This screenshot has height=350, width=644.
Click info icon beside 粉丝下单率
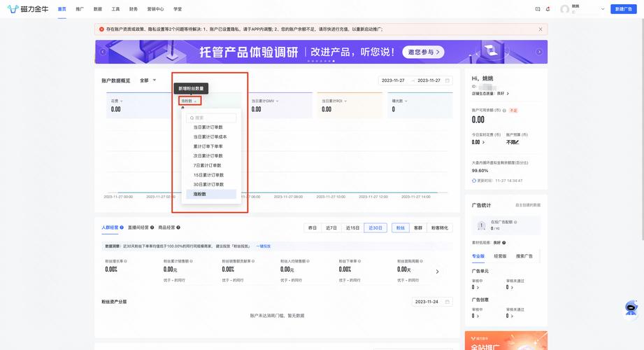pyautogui.click(x=359, y=261)
